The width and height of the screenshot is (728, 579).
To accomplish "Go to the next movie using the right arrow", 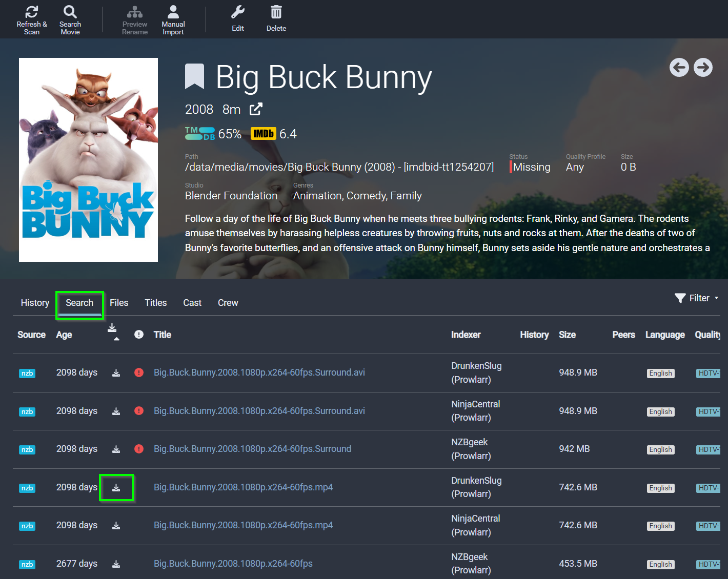I will 703,67.
